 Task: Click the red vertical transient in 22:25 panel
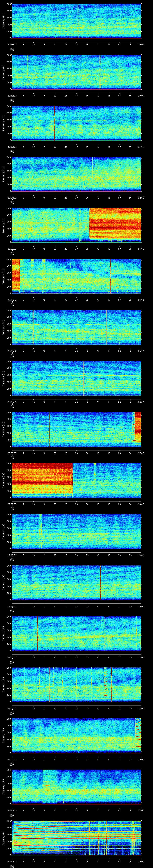pyautogui.click(x=84, y=378)
